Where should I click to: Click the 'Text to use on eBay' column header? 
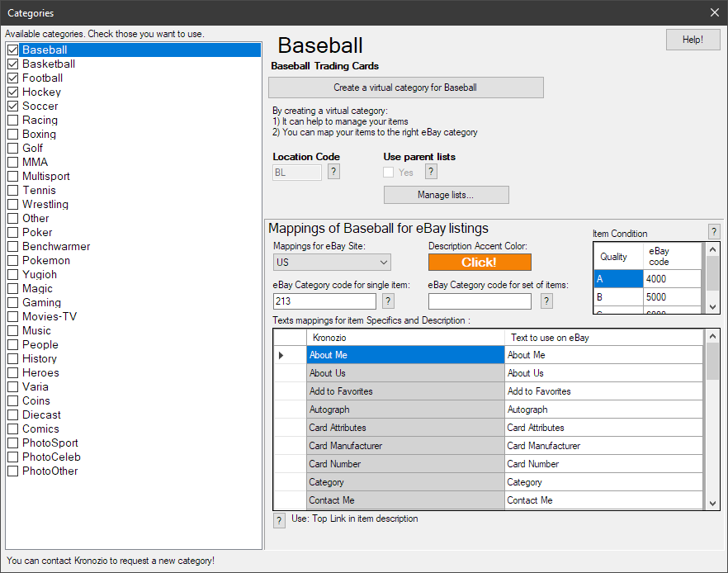[x=603, y=338]
